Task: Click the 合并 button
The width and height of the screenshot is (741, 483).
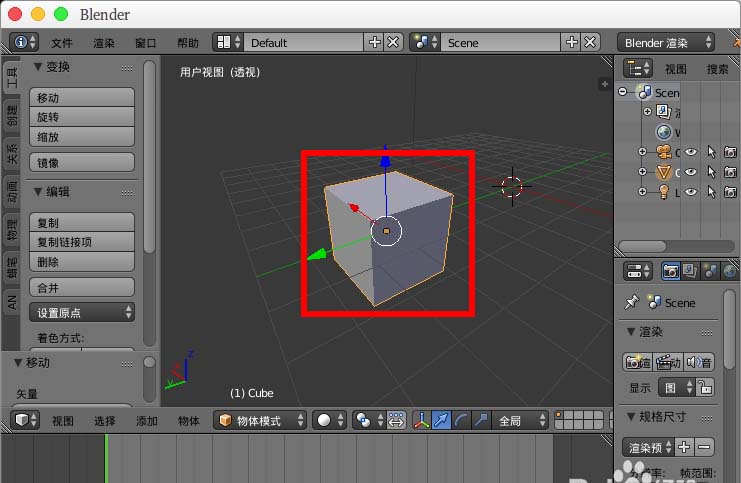Action: [82, 287]
